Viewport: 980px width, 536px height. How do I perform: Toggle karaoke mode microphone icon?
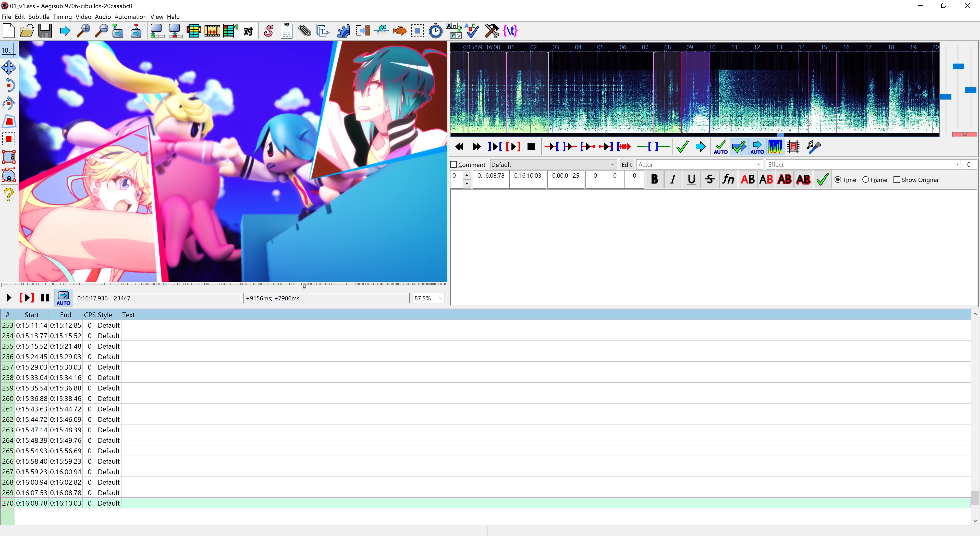click(813, 147)
